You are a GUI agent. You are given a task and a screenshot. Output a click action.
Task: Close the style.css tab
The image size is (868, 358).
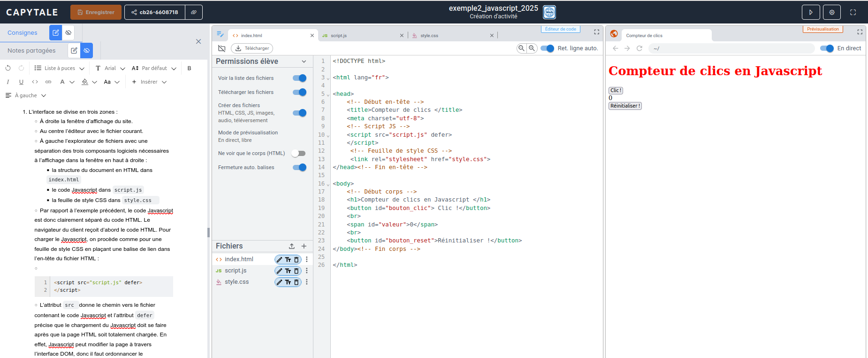point(492,36)
